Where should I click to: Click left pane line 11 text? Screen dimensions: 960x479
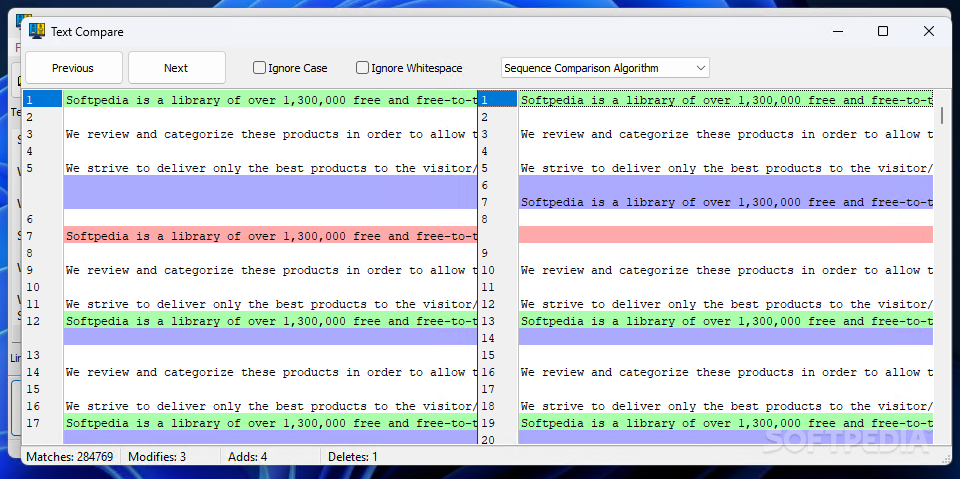point(271,304)
